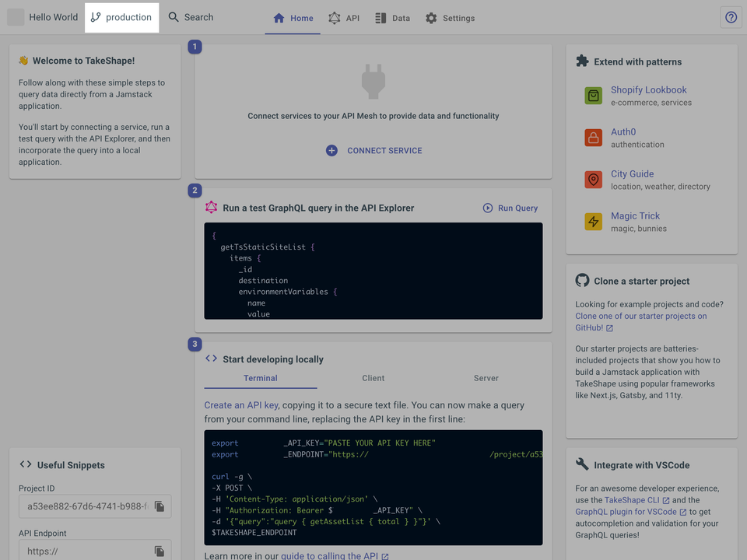Screen dimensions: 747x560
Task: Open the Settings tab
Action: click(450, 18)
